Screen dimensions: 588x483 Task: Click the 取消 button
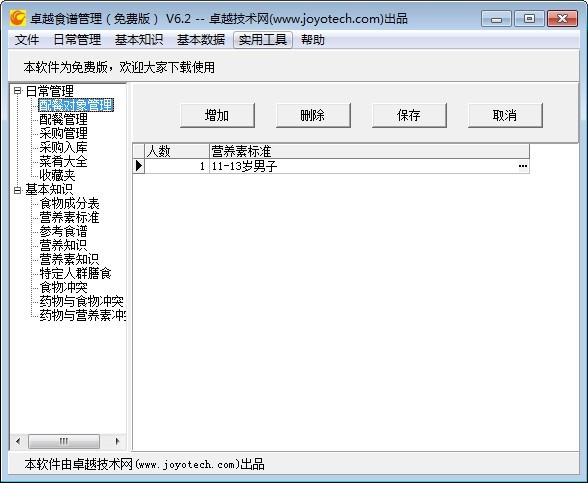point(505,115)
